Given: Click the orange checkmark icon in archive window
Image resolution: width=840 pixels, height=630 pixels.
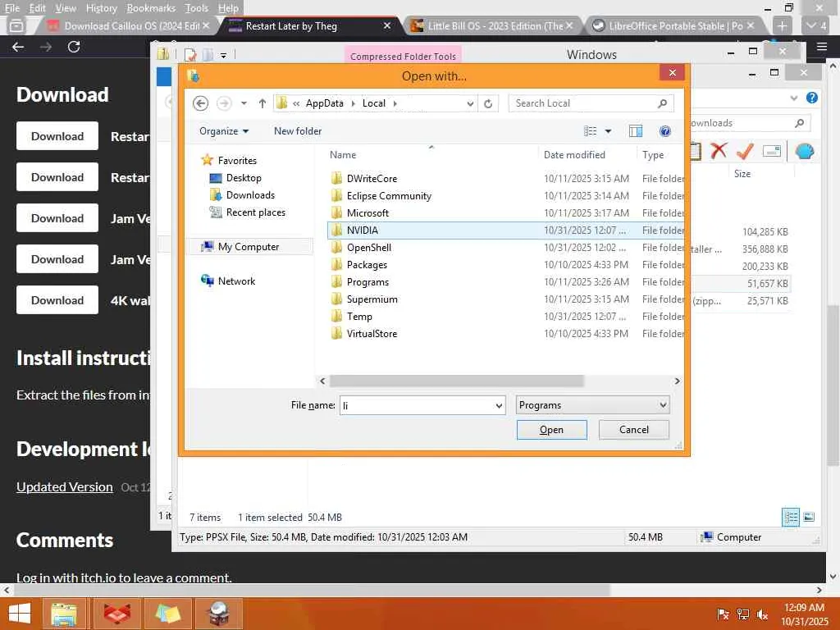Looking at the screenshot, I should (745, 151).
